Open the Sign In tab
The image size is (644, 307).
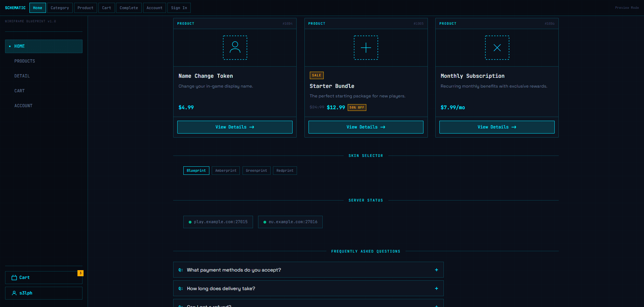pos(179,8)
